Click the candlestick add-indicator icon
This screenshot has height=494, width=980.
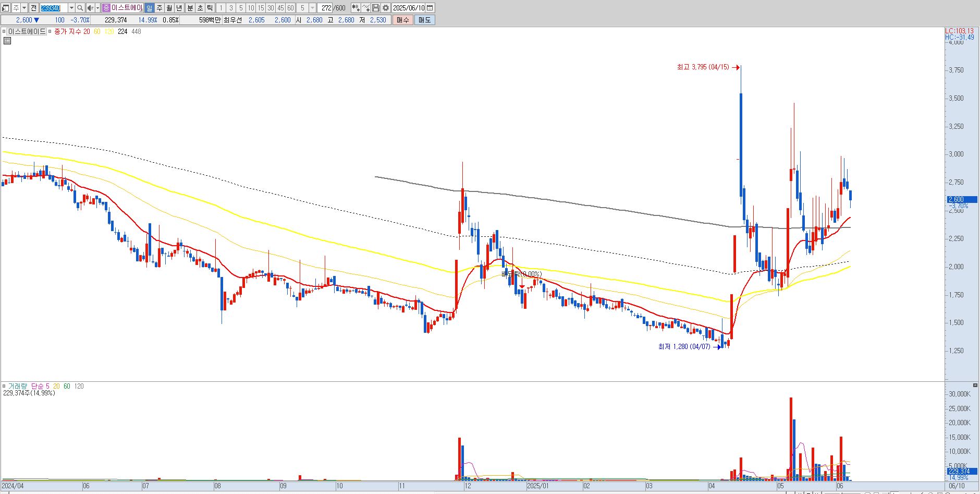[x=356, y=8]
